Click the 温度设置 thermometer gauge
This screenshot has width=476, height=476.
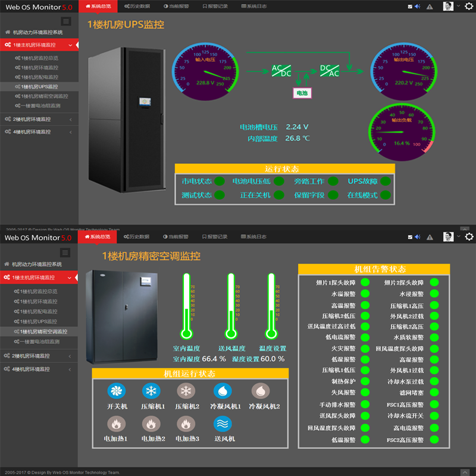(x=272, y=306)
